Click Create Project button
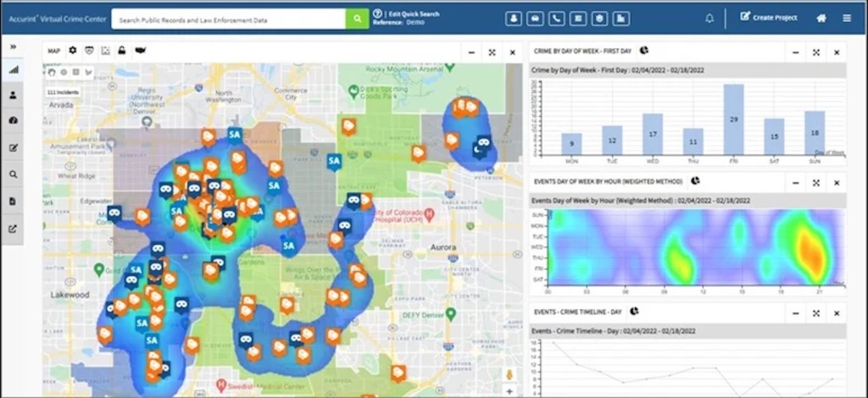Image resolution: width=868 pixels, height=398 pixels. point(769,17)
